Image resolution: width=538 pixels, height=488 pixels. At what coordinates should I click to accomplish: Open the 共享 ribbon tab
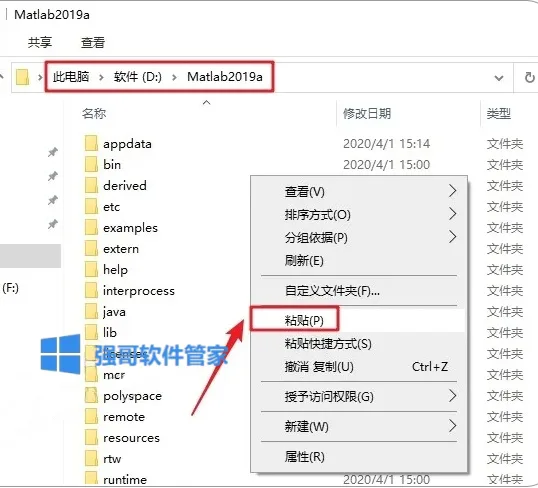point(40,42)
